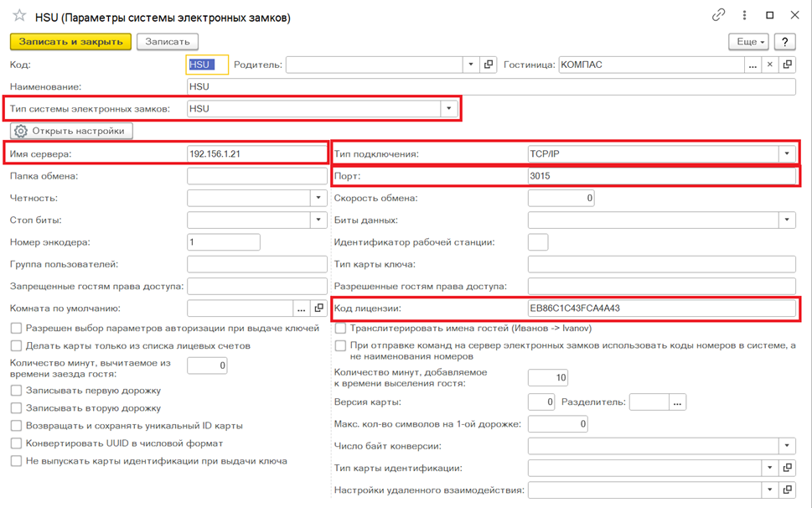Click the Записать button

(168, 41)
